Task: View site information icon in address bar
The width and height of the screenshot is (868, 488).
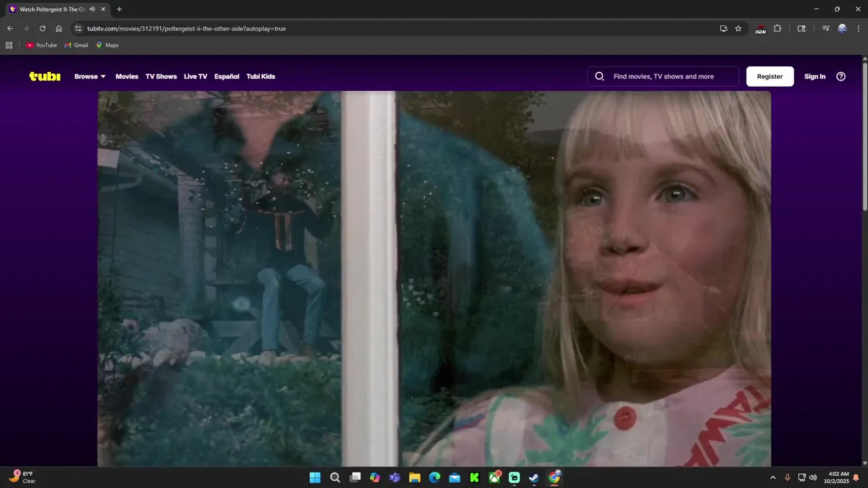Action: click(78, 28)
